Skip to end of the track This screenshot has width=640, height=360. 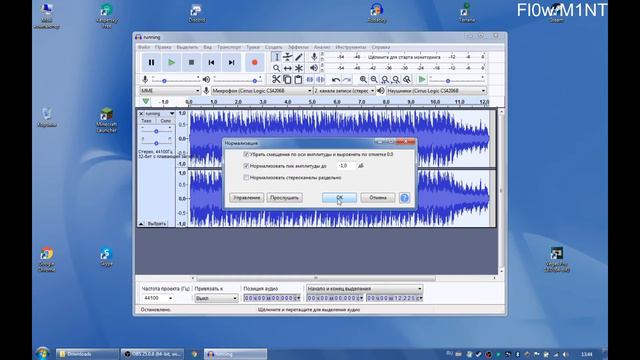pyautogui.click(x=231, y=62)
